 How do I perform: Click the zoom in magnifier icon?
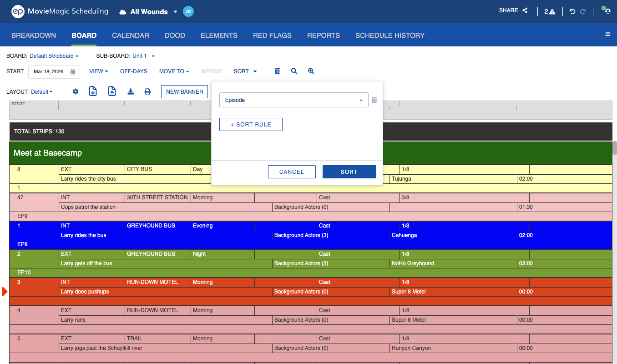(x=311, y=71)
